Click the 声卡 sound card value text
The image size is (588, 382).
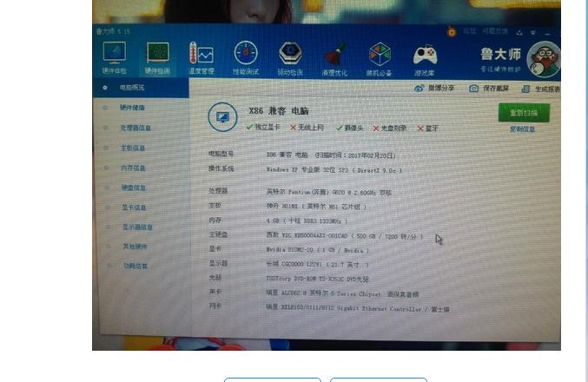click(342, 294)
